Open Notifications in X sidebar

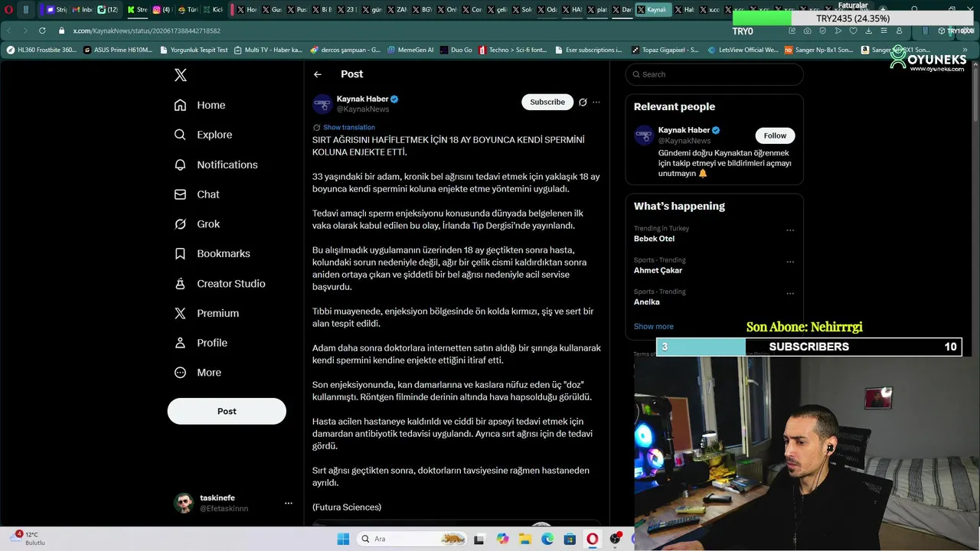(216, 165)
